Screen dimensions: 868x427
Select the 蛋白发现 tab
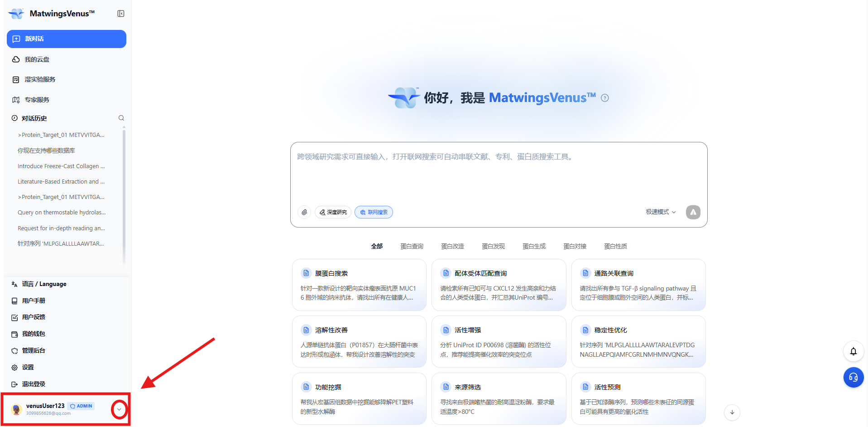[x=493, y=247]
